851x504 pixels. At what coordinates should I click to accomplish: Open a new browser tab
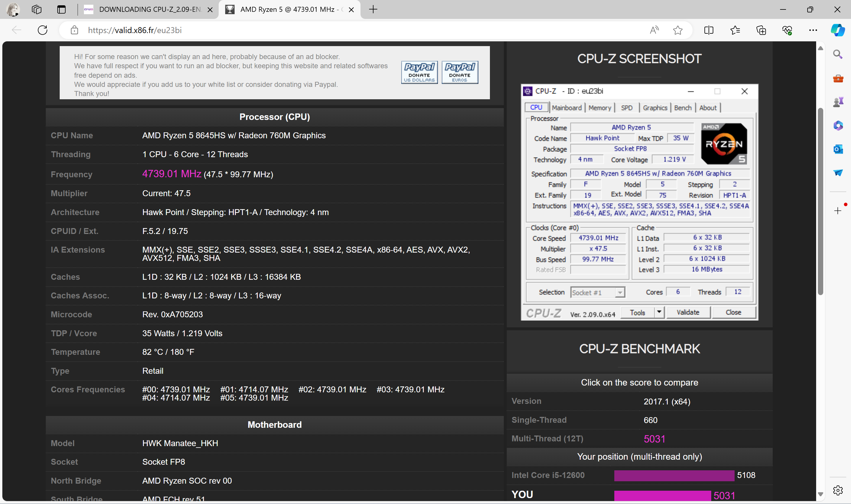(373, 9)
